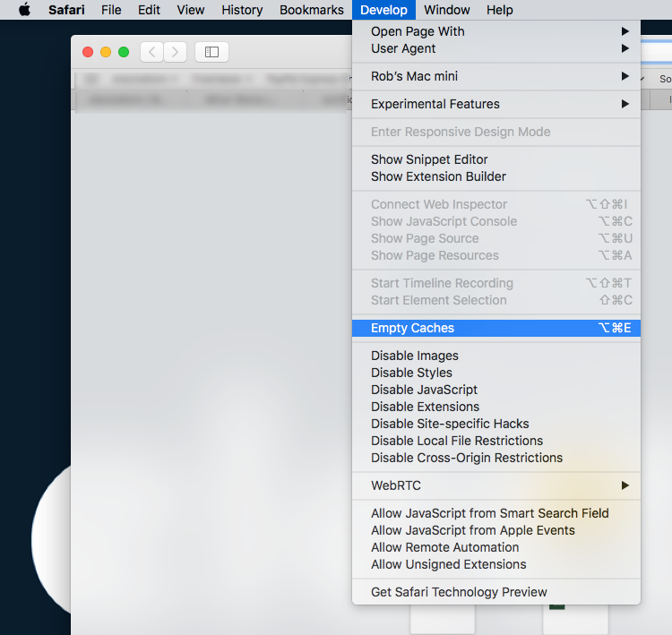Open the Bookmarks menu

(x=312, y=10)
